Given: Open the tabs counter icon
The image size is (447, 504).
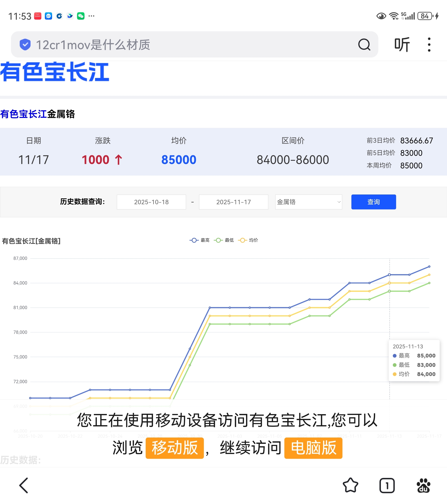Looking at the screenshot, I should [x=387, y=485].
